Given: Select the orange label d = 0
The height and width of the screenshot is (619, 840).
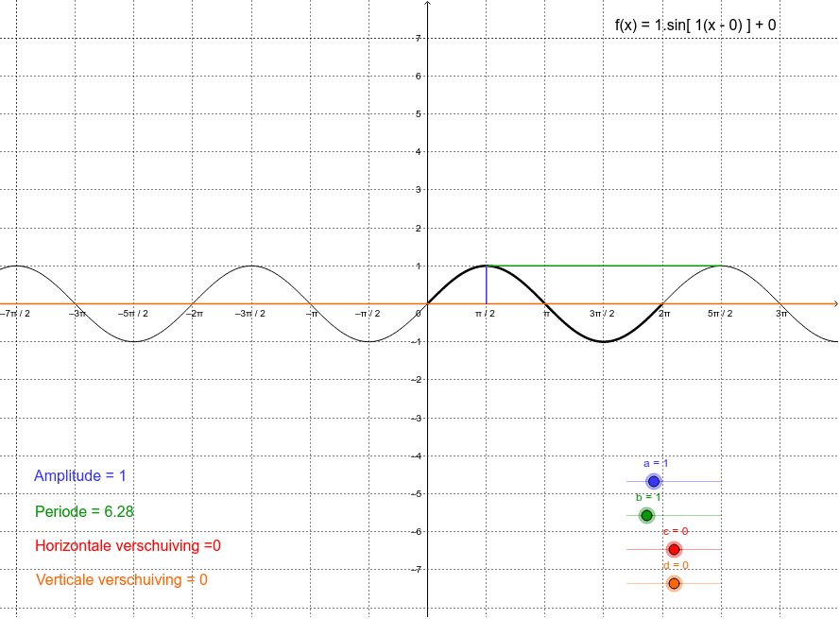Looking at the screenshot, I should 674,566.
